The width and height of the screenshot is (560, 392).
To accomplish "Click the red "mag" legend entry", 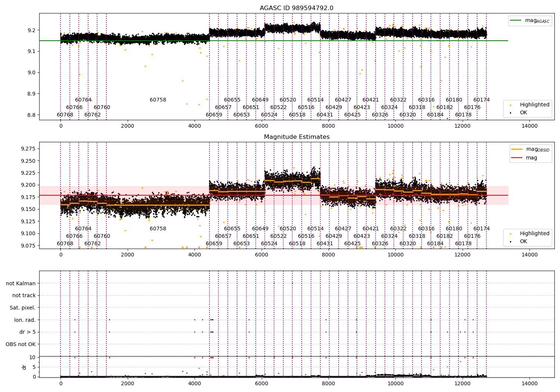I will pos(524,158).
